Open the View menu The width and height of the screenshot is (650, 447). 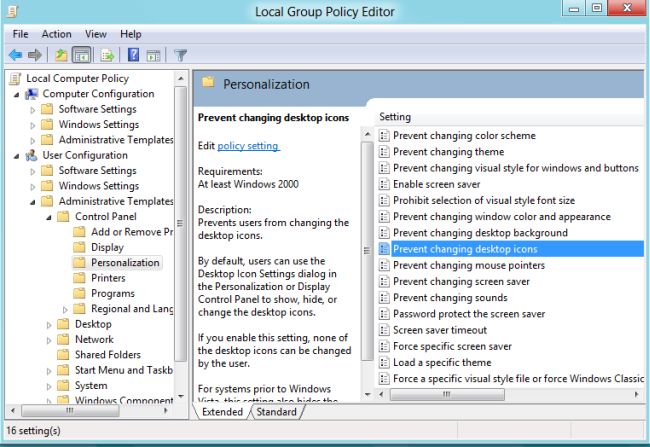96,34
